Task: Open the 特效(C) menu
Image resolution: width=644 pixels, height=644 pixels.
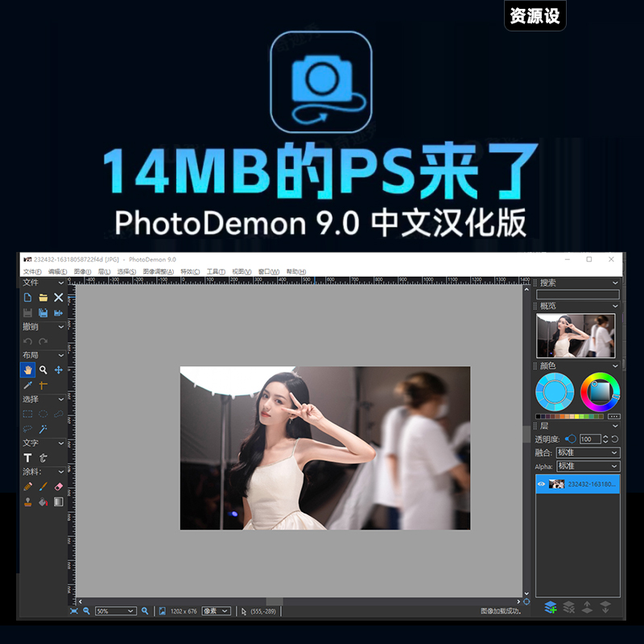Action: tap(190, 271)
